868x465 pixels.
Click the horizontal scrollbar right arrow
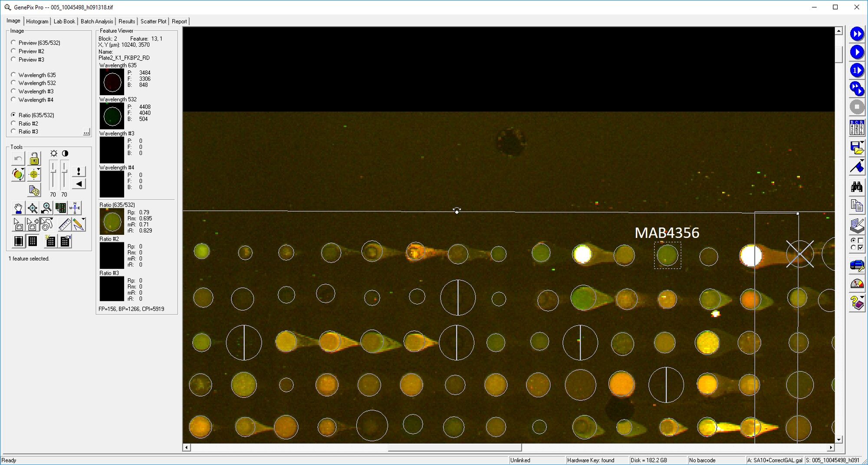[x=831, y=447]
